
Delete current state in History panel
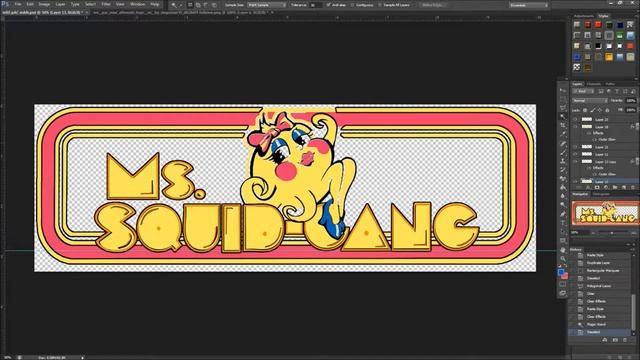click(624, 340)
